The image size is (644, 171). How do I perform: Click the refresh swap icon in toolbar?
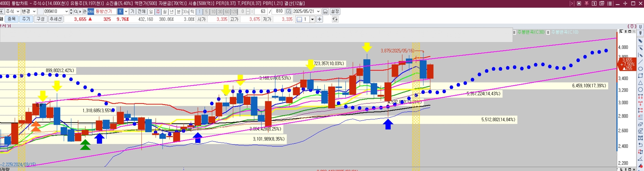click(335, 19)
